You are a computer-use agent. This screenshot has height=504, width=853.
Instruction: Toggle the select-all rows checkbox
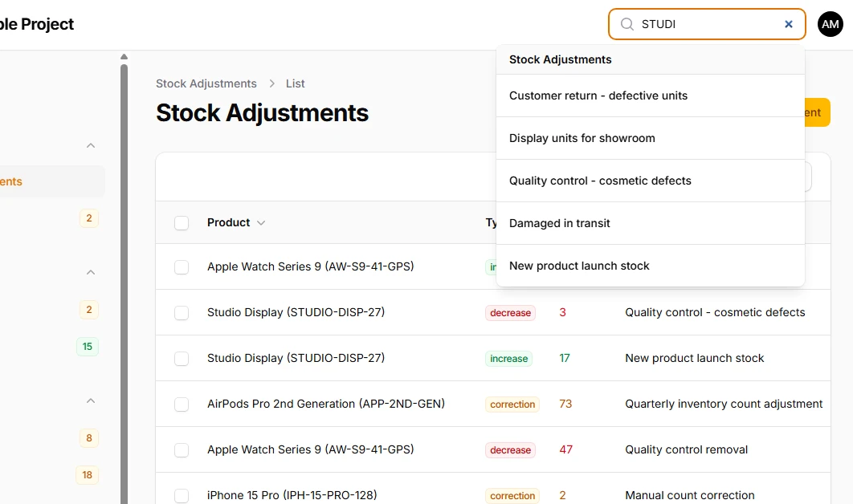182,223
